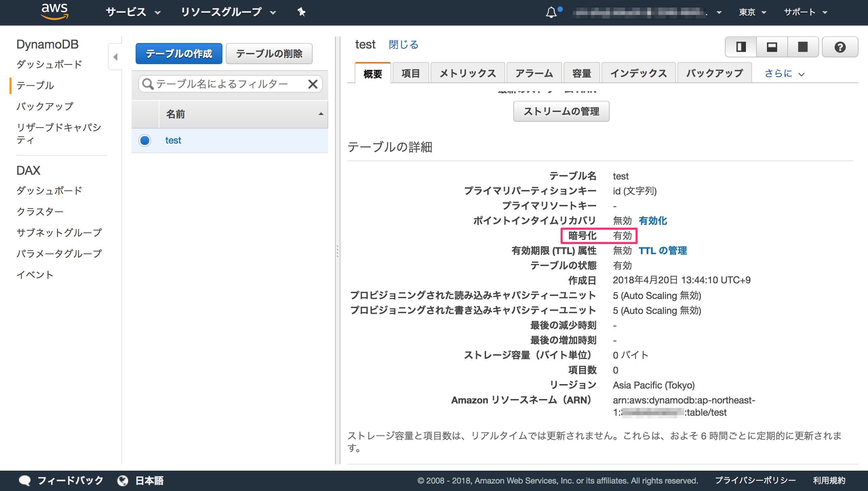Viewport: 868px width, 491px height.
Task: Open DAX ダッシュボード in sidebar
Action: 49,191
